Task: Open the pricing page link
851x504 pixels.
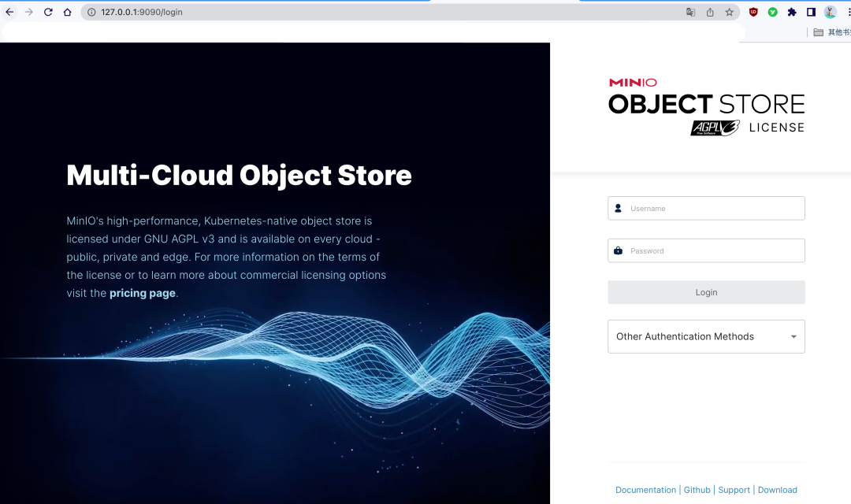Action: [142, 294]
